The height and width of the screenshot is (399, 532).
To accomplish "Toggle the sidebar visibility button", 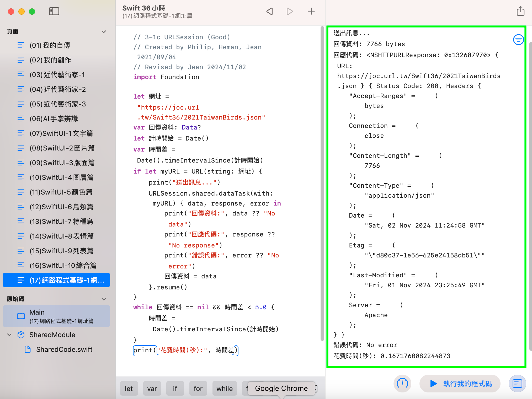I will tap(54, 11).
